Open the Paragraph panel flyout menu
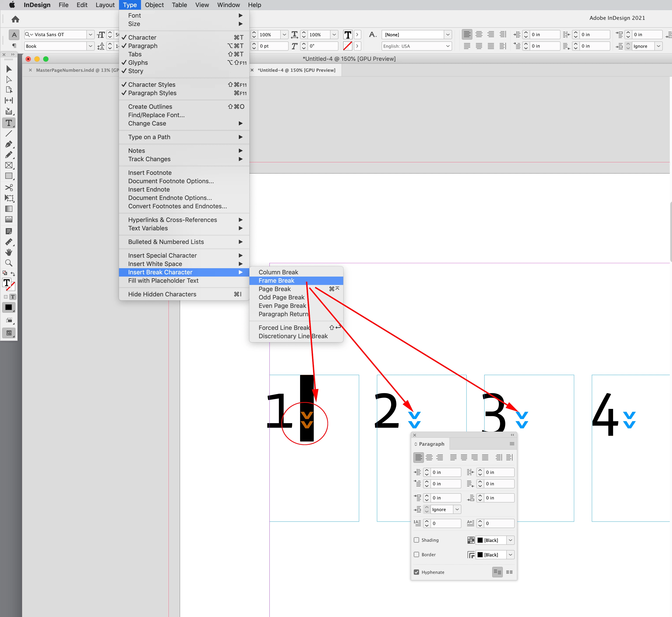 [x=512, y=444]
